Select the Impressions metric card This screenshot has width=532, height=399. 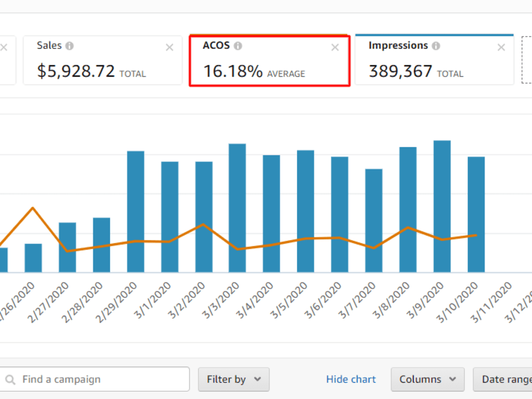[434, 60]
